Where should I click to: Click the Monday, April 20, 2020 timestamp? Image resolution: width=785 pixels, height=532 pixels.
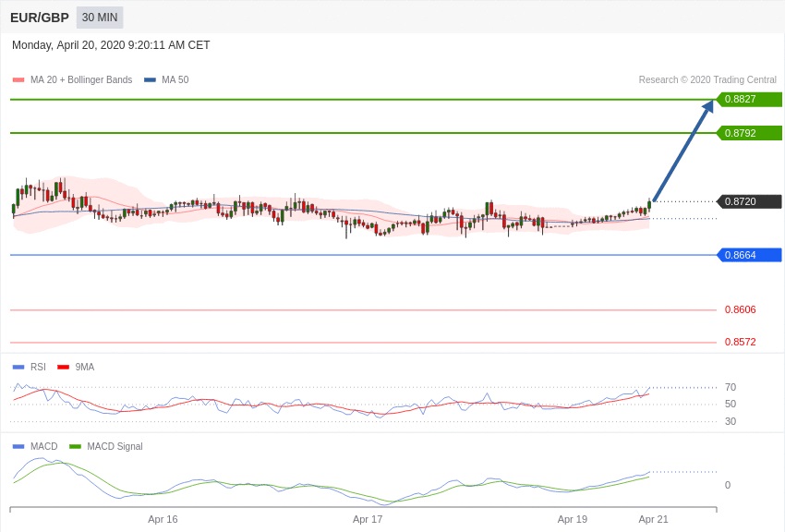[x=111, y=45]
